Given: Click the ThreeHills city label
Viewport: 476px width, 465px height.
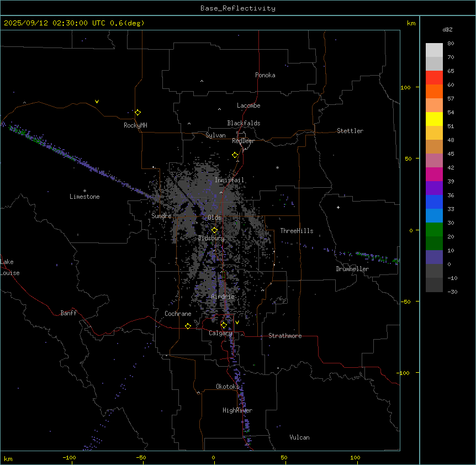Looking at the screenshot, I should pyautogui.click(x=297, y=231).
